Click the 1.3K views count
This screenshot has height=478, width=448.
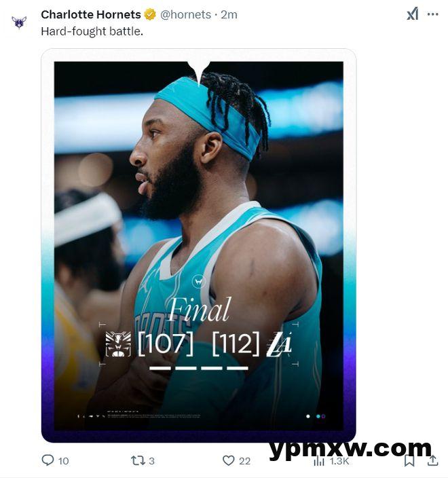[339, 461]
